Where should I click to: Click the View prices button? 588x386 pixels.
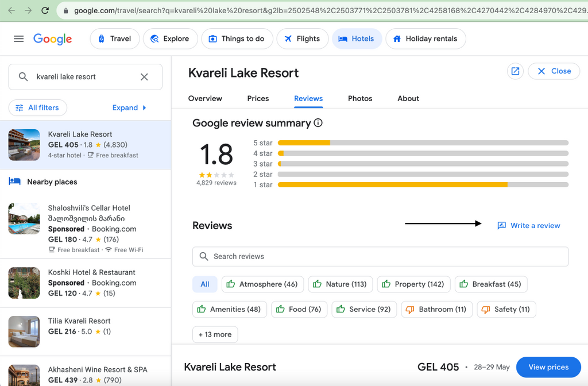[548, 367]
